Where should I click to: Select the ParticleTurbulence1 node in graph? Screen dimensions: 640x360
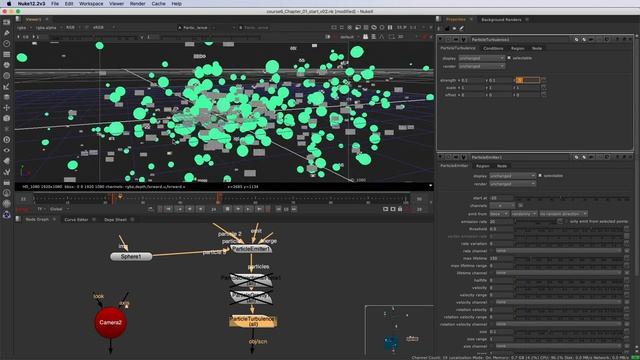click(253, 321)
